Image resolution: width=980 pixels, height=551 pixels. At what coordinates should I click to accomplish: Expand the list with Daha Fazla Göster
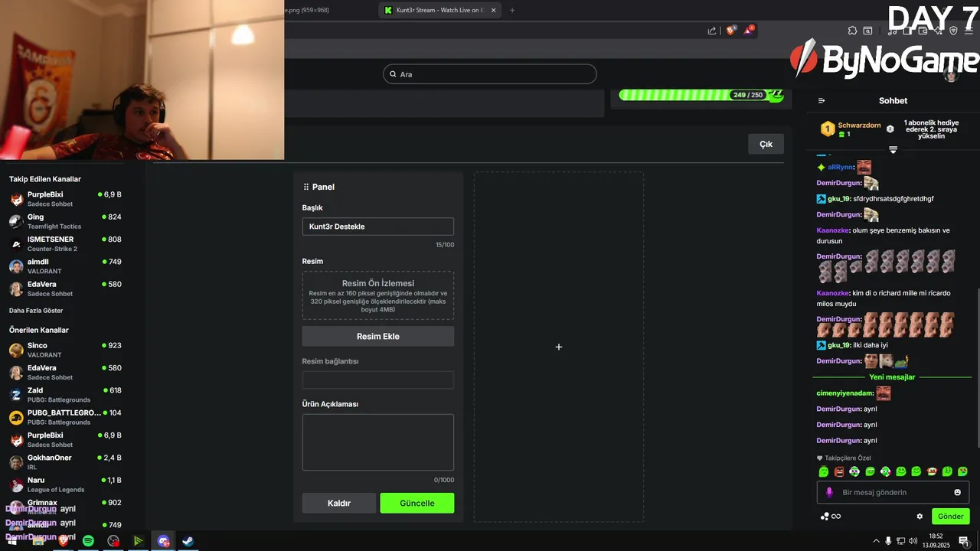[x=36, y=311]
